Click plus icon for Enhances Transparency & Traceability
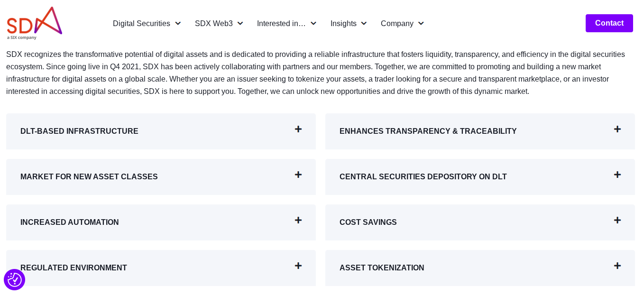 point(617,129)
